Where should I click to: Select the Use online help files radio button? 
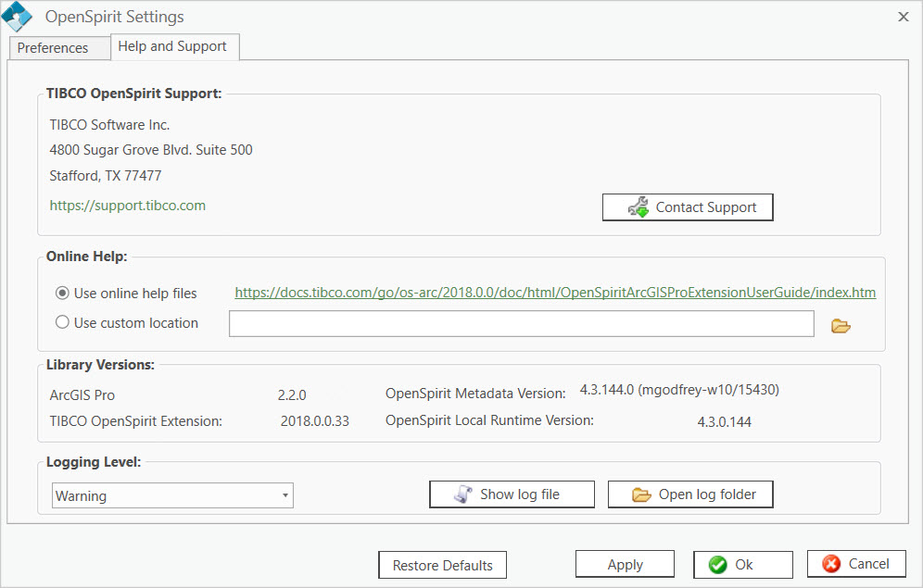pyautogui.click(x=62, y=293)
